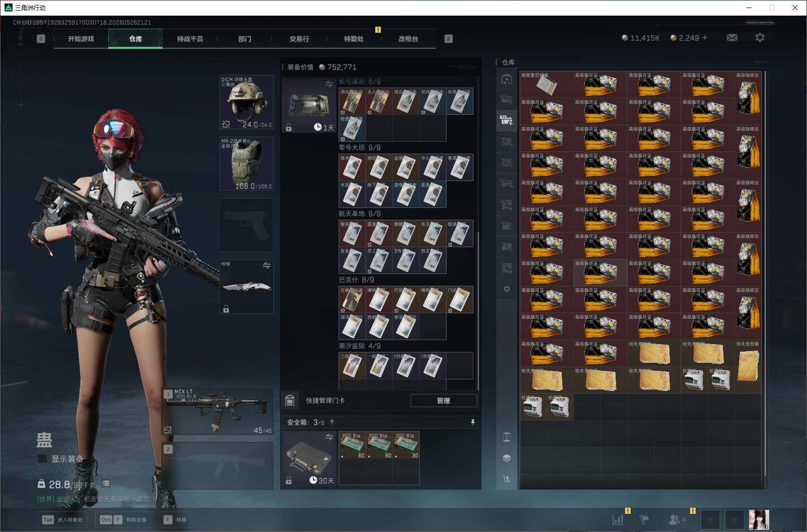The height and width of the screenshot is (532, 807).
Task: Select the DICH helmet equipment slot
Action: 246,102
